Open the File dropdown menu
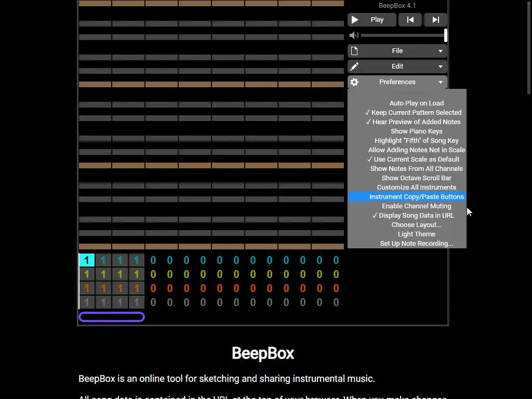The image size is (532, 399). (397, 51)
